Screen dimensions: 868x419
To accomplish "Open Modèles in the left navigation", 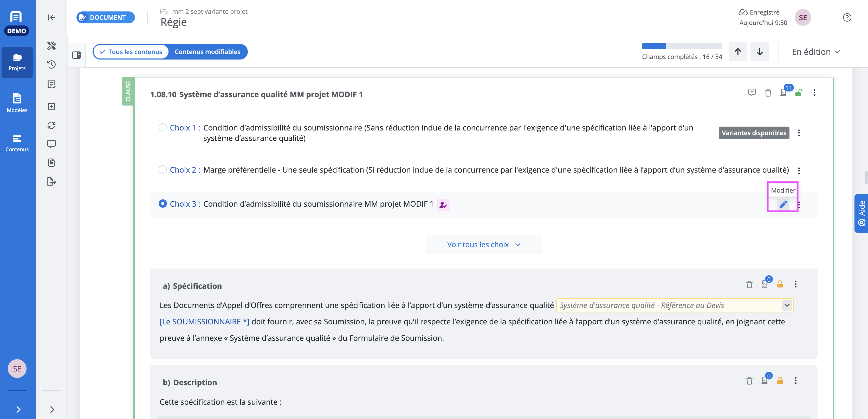I will coord(17,103).
